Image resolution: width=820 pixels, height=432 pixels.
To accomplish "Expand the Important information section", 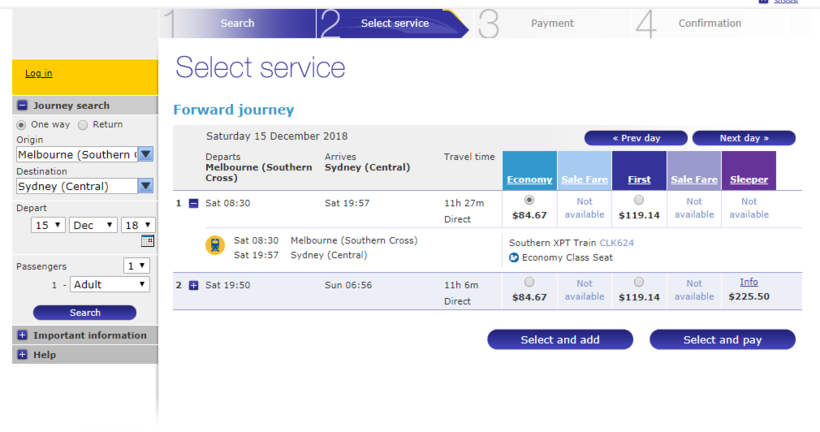I will pos(22,335).
